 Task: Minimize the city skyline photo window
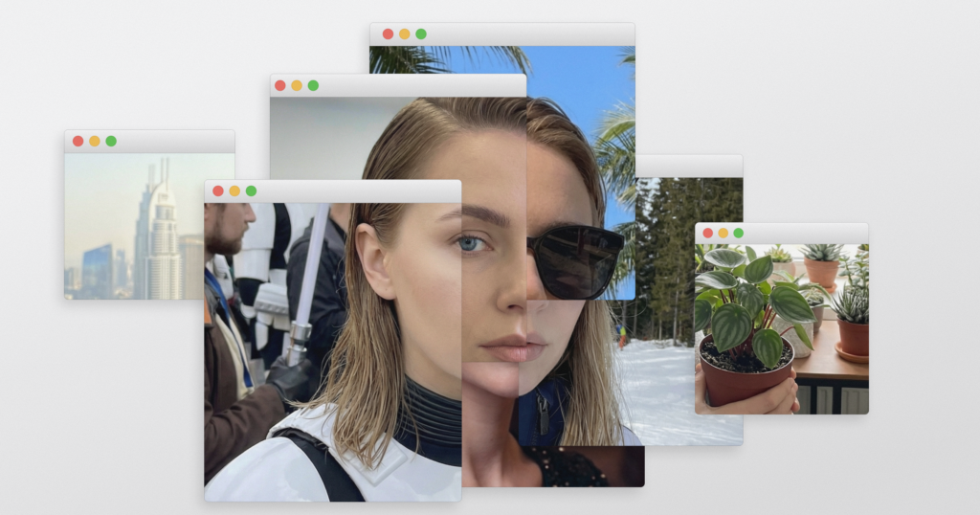click(x=94, y=141)
